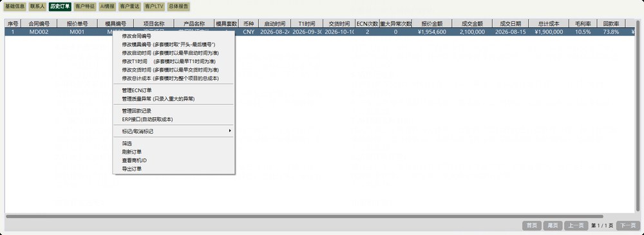Screen dimensions: 644x235
Task: Click the 币种 column header
Action: point(249,24)
